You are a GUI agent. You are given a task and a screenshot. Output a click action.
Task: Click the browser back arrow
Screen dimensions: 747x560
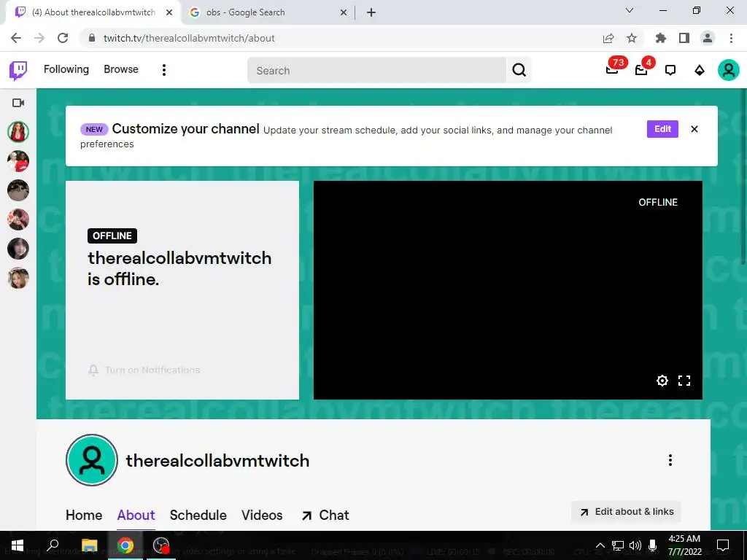[16, 38]
